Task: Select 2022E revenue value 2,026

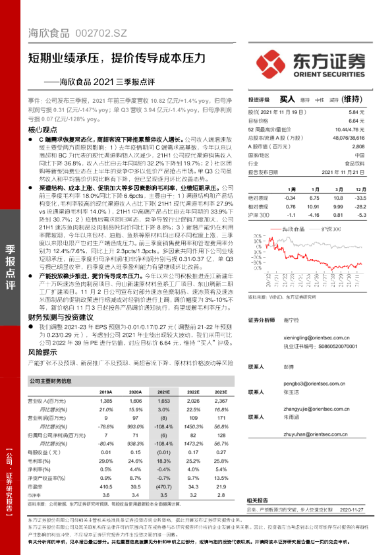Action: (193, 401)
